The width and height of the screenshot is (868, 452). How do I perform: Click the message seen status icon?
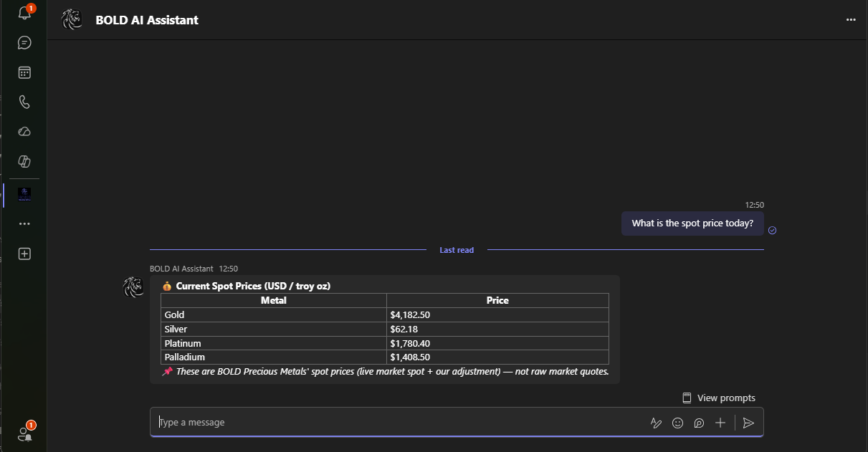[773, 230]
